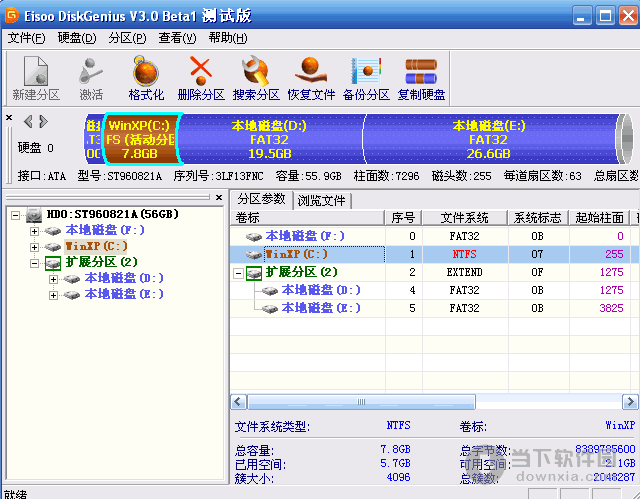Collapse 扩展分区(2) in the tree
Viewport: 640px width, 499px height.
(34, 264)
